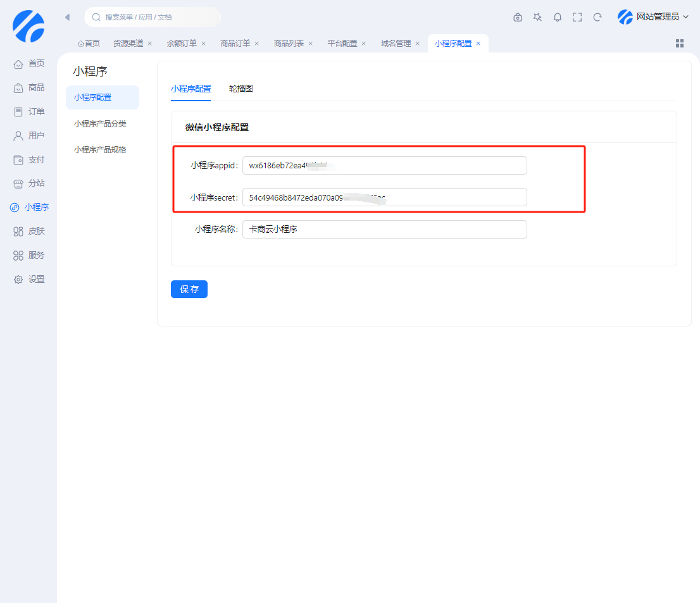This screenshot has width=700, height=603.
Task: Collapse the sidebar with left arrow
Action: pyautogui.click(x=67, y=17)
